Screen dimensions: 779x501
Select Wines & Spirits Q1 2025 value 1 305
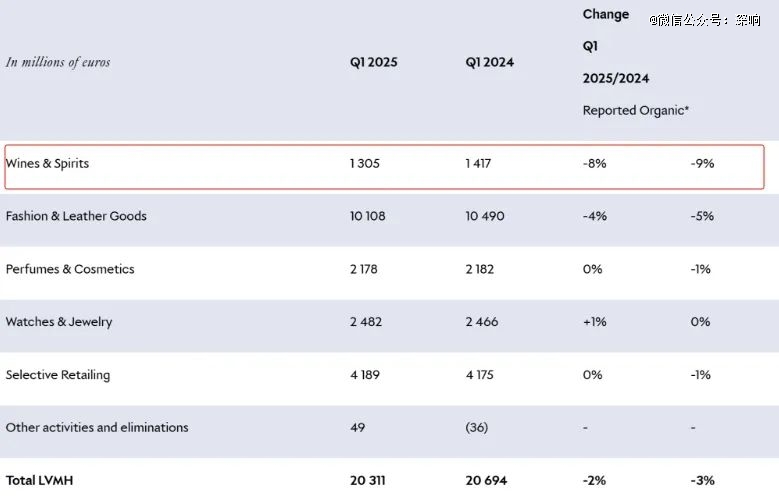tap(366, 163)
